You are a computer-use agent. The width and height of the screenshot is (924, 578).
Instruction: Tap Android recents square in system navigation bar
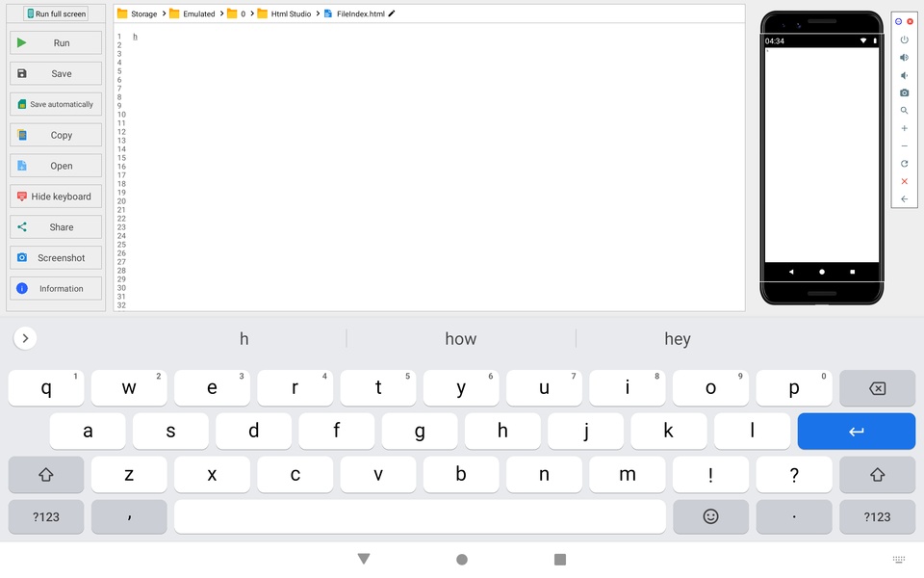(560, 559)
